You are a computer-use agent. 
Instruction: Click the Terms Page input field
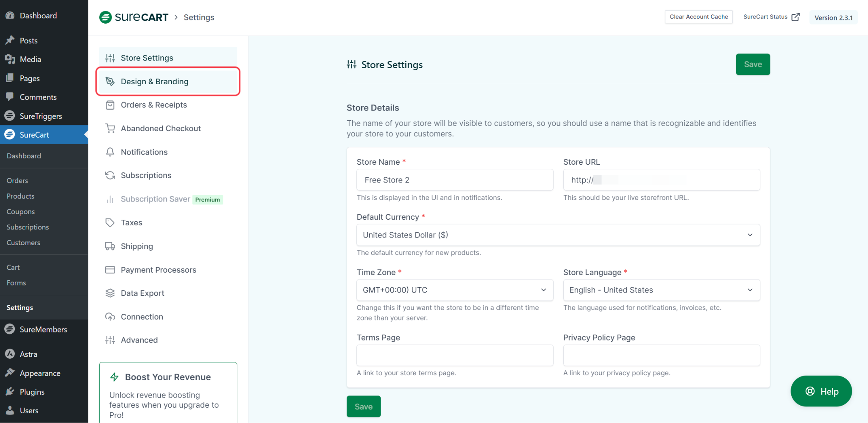click(x=455, y=355)
